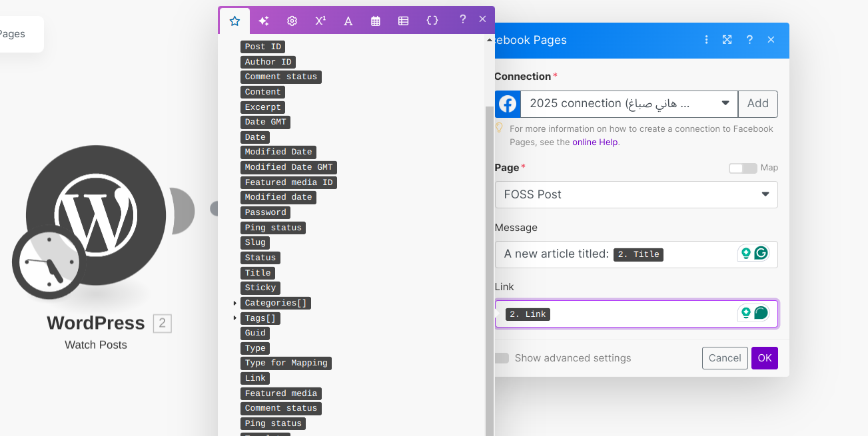Select the gear general functions tab
The image size is (868, 436).
coord(292,21)
